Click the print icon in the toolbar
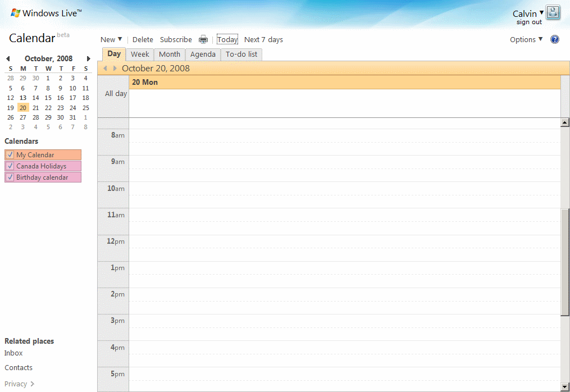 (203, 39)
